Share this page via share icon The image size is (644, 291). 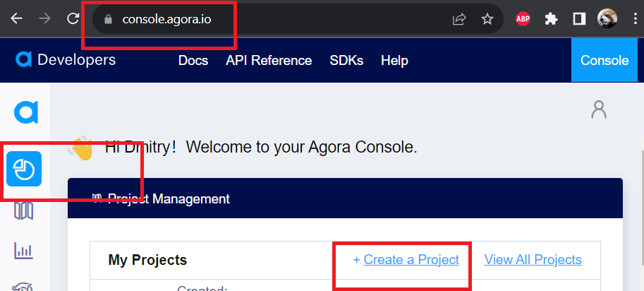(459, 19)
